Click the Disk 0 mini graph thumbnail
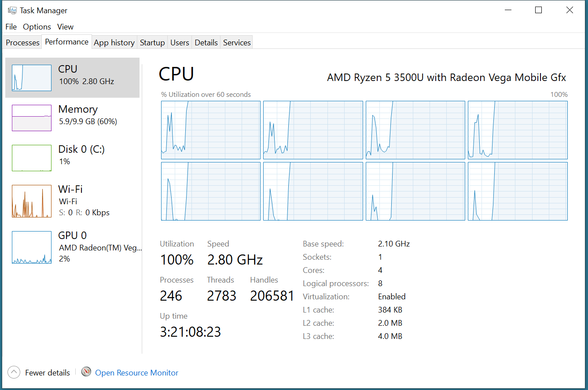The image size is (588, 390). pyautogui.click(x=32, y=158)
